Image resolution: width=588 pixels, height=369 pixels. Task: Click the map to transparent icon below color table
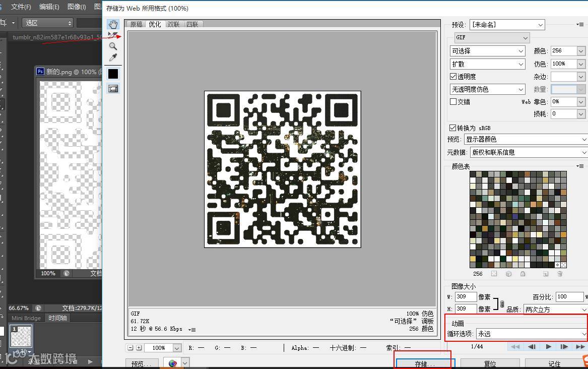tap(494, 274)
